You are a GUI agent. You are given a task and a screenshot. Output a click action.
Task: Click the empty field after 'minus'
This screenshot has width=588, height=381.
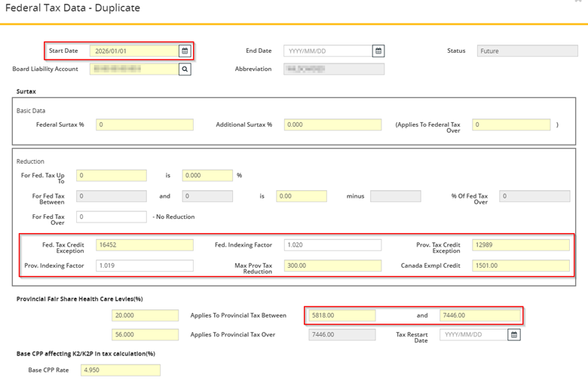tap(396, 196)
